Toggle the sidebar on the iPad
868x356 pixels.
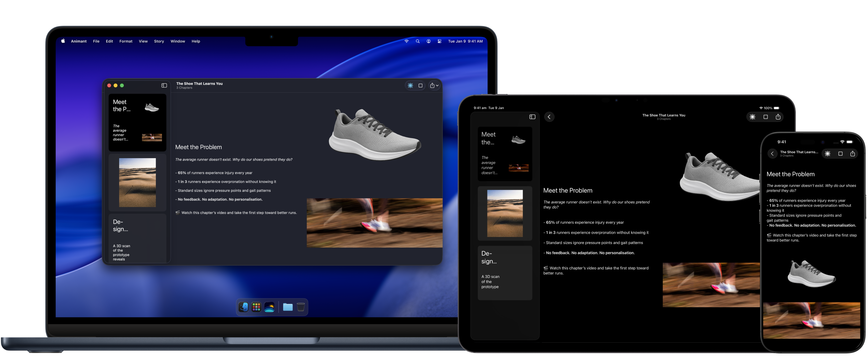[532, 117]
